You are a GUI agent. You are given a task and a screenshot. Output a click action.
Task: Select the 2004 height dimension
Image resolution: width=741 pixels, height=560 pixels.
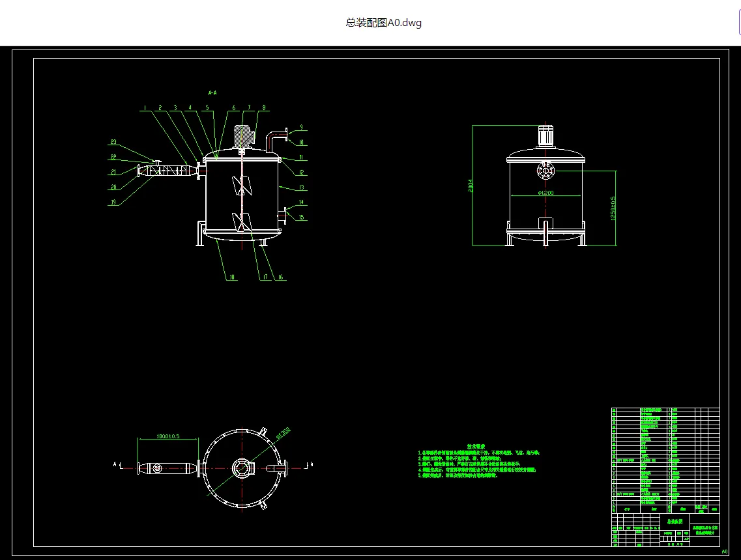pos(471,185)
